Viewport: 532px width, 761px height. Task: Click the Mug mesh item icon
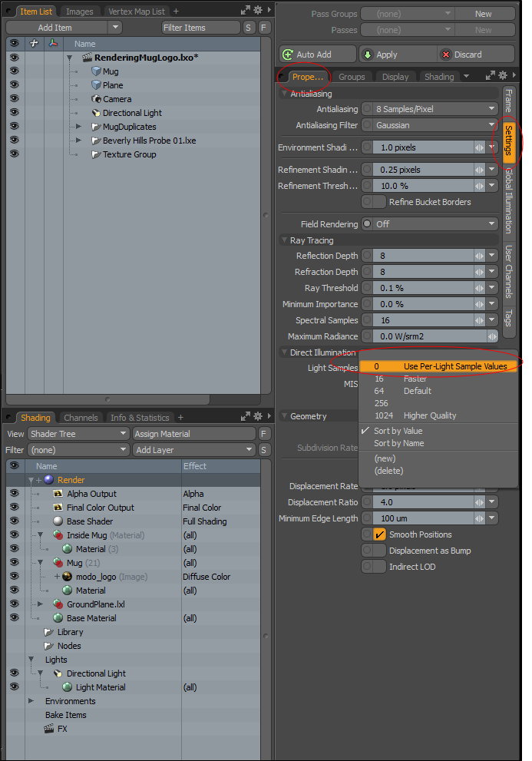96,71
